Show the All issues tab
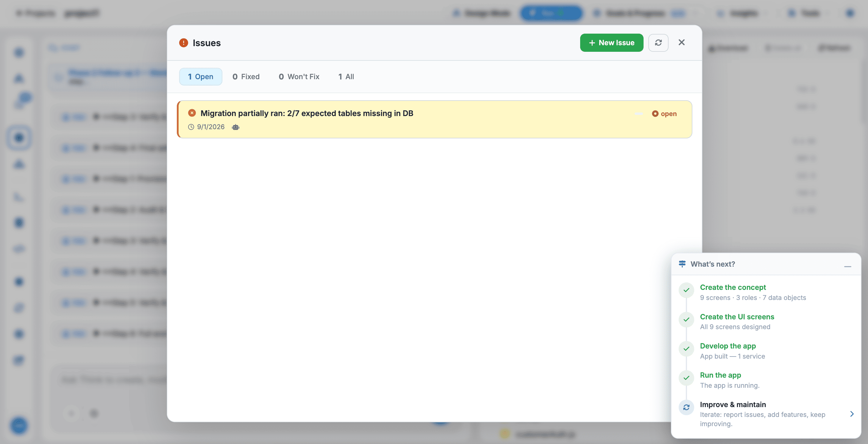Viewport: 868px width, 444px height. pyautogui.click(x=346, y=77)
